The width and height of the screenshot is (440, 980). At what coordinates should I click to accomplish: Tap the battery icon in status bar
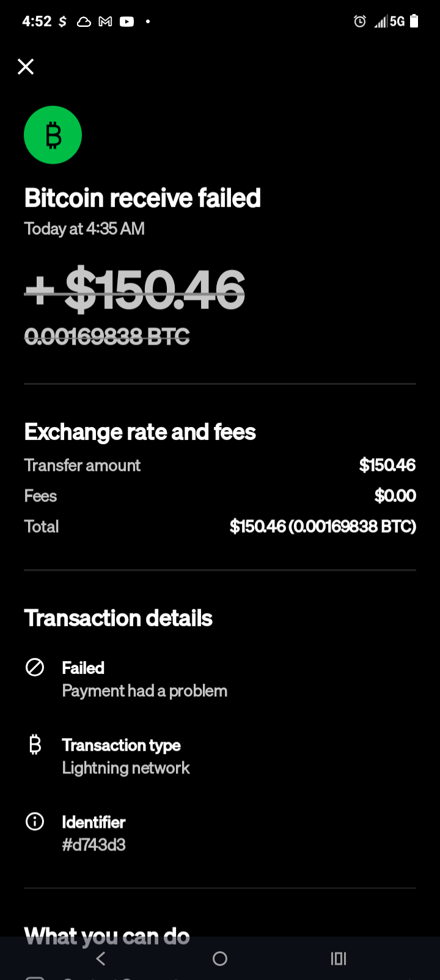(x=414, y=22)
